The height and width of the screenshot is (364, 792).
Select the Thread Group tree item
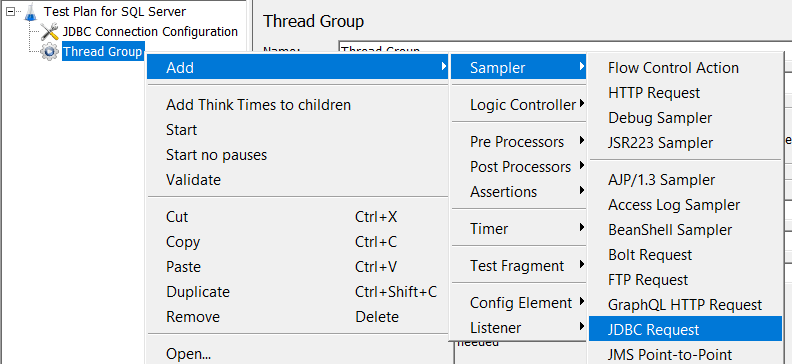103,51
